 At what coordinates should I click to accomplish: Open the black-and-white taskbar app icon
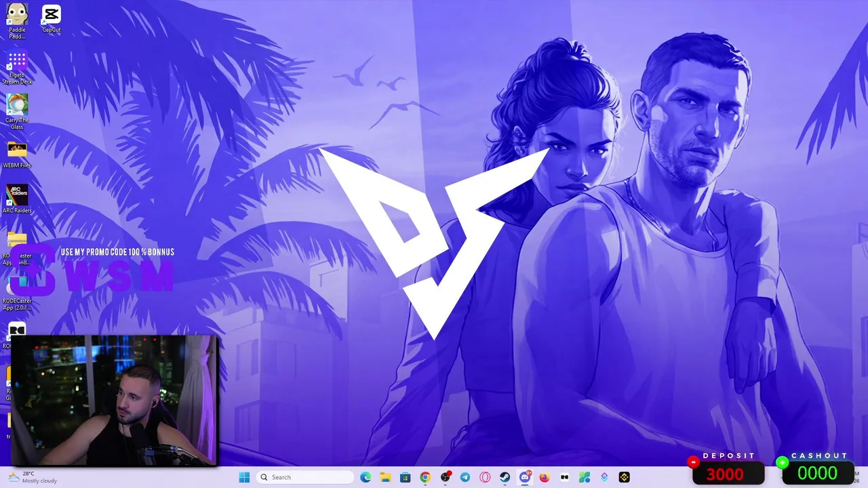coord(564,477)
